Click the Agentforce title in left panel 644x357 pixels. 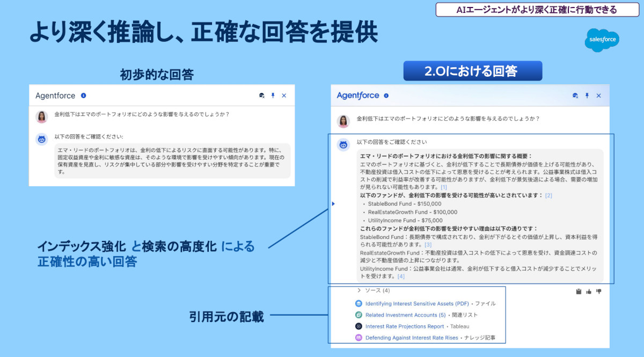point(55,96)
